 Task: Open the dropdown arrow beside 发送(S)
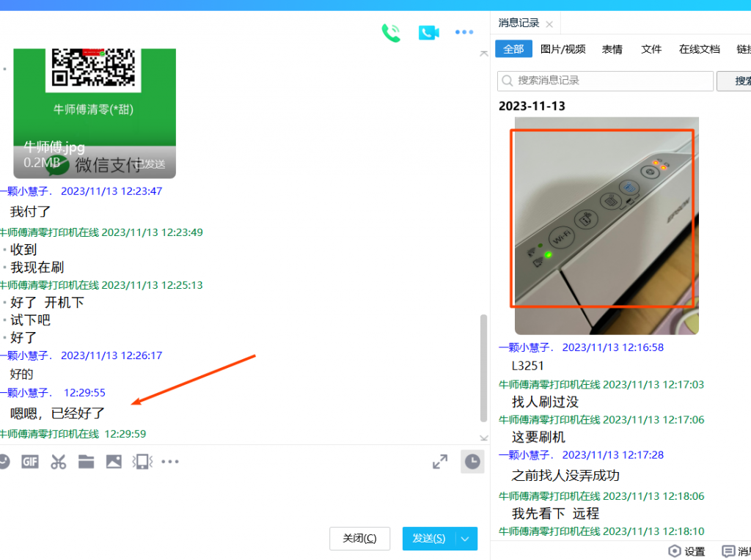(x=466, y=539)
